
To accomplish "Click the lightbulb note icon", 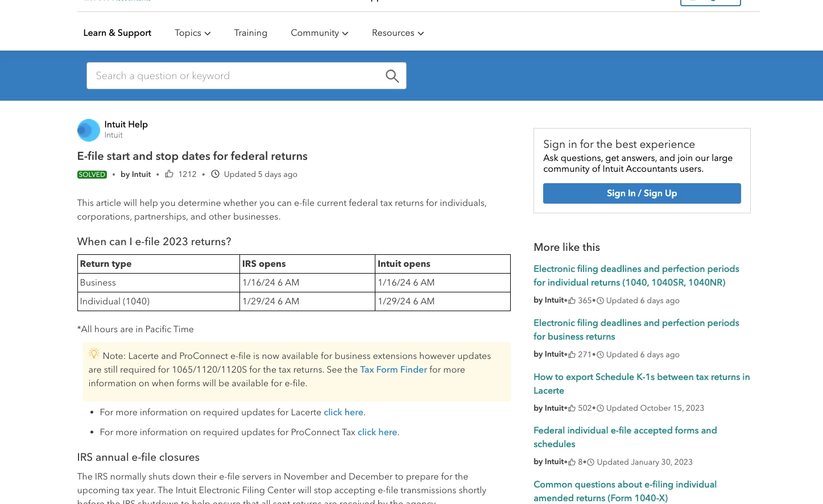I will click(94, 353).
